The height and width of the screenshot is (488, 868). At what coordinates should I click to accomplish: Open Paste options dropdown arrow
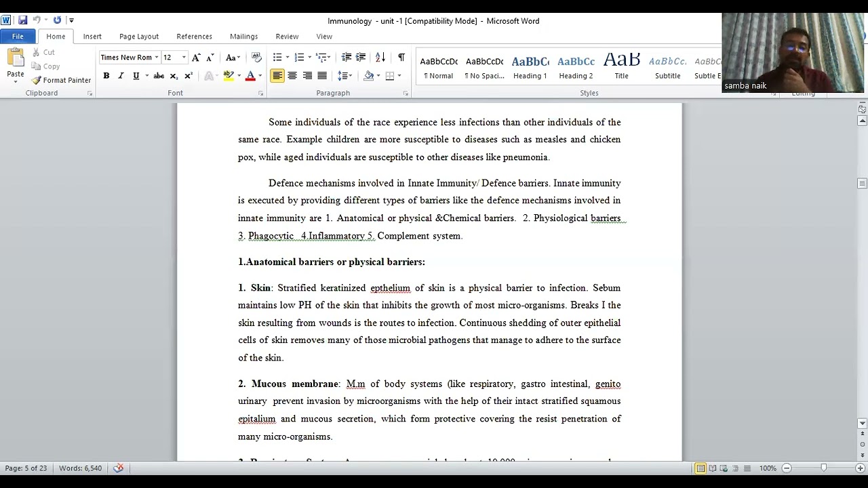point(15,82)
